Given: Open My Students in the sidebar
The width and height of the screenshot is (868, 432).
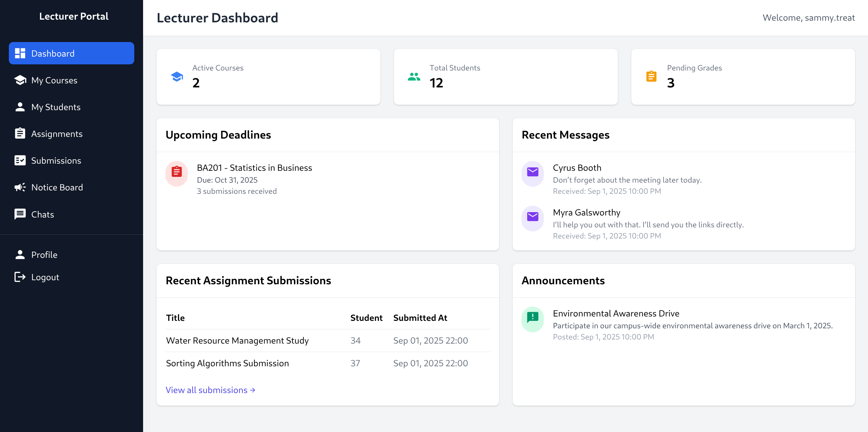Looking at the screenshot, I should [56, 107].
